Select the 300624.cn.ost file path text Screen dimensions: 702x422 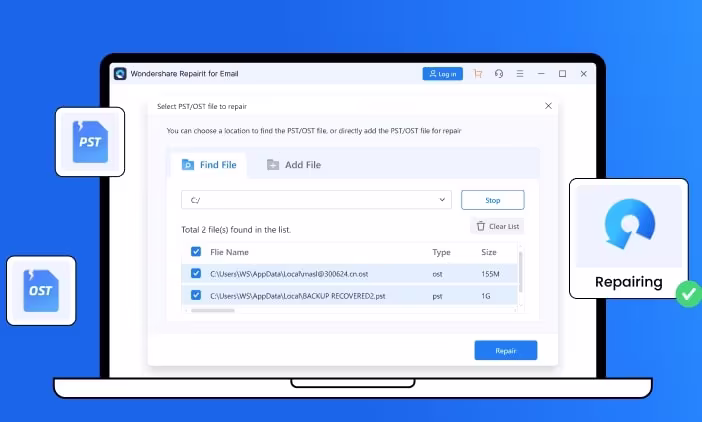(x=289, y=274)
